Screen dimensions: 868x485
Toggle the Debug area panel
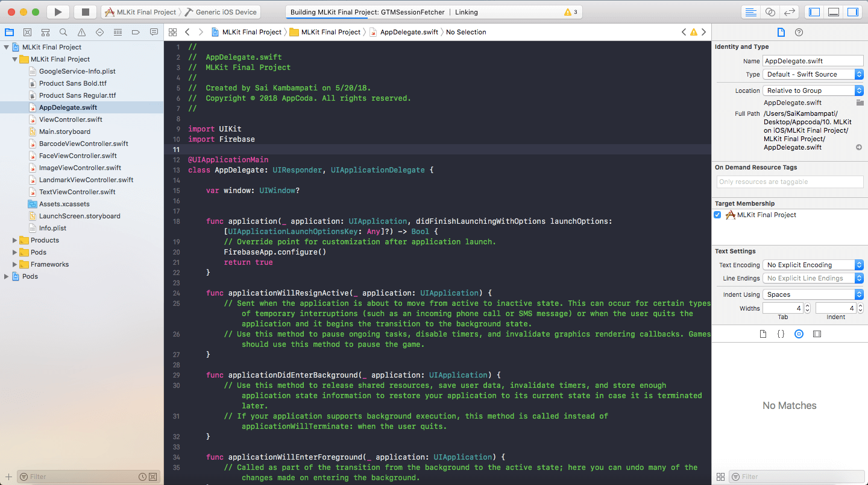point(834,12)
